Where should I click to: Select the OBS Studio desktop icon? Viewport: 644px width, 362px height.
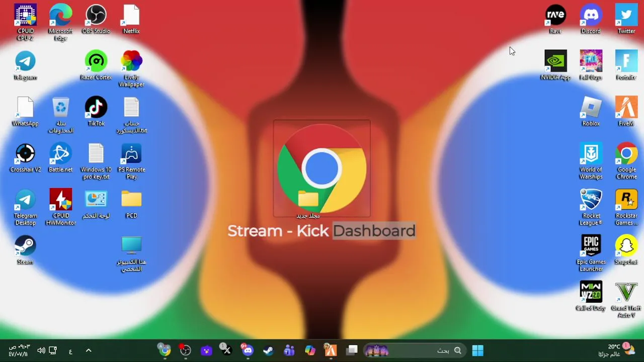coord(96,19)
